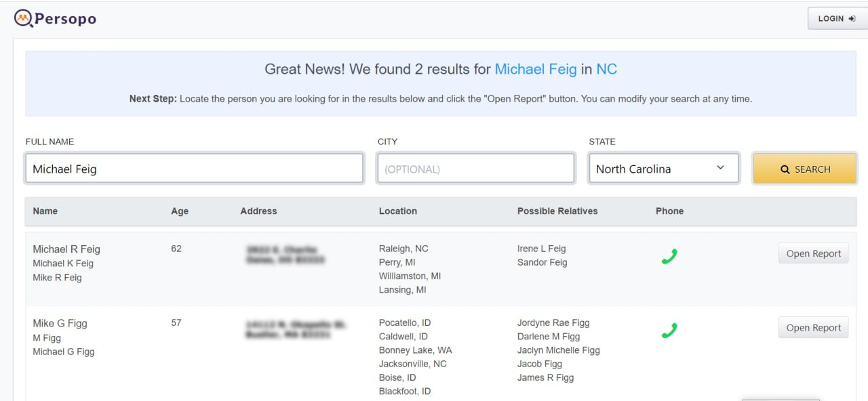Click the City optional input field

[x=475, y=169]
